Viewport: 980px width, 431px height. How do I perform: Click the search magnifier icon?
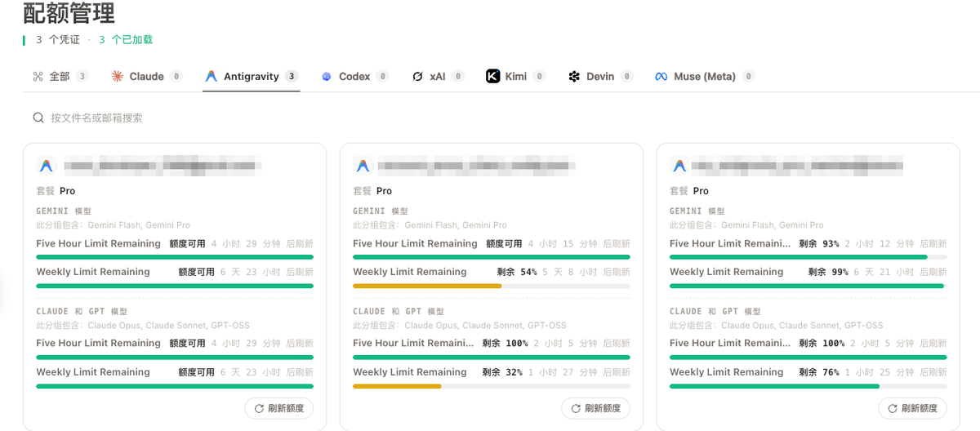pos(38,118)
